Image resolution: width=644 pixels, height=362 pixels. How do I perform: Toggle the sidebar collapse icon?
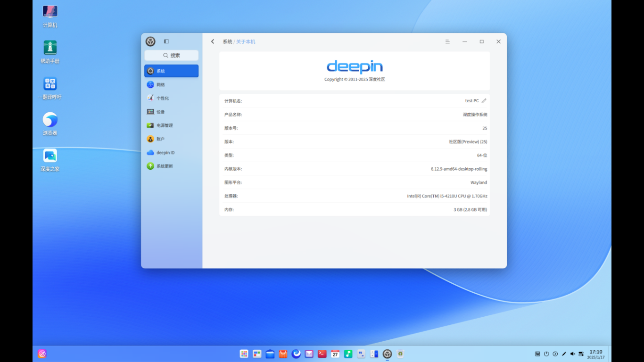coord(166,41)
